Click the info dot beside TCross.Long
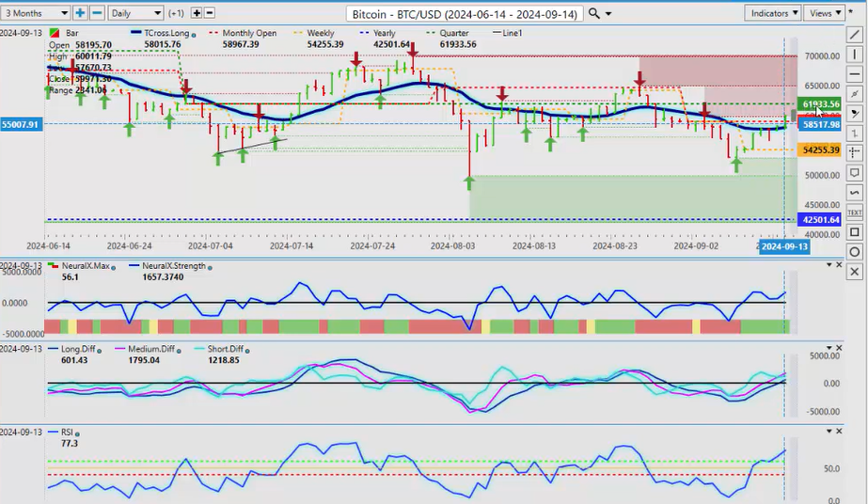Image resolution: width=868 pixels, height=504 pixels. click(x=193, y=34)
